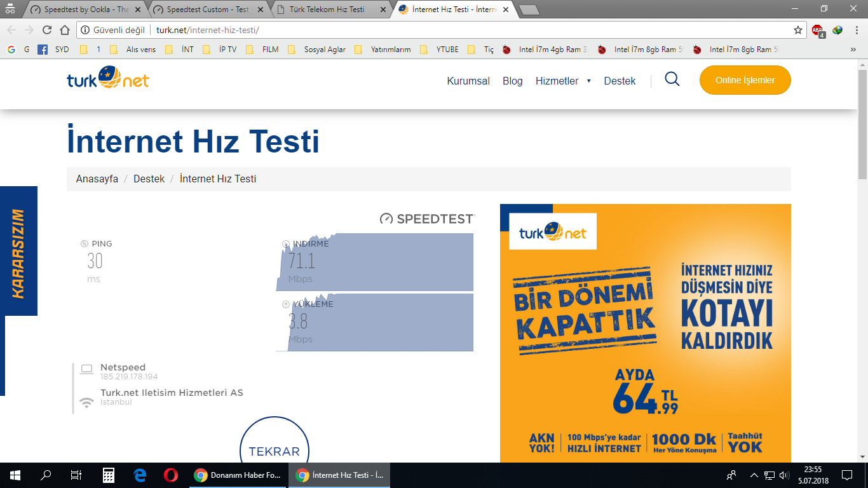
Task: Click the turk.net orange ad banner
Action: coord(645,333)
